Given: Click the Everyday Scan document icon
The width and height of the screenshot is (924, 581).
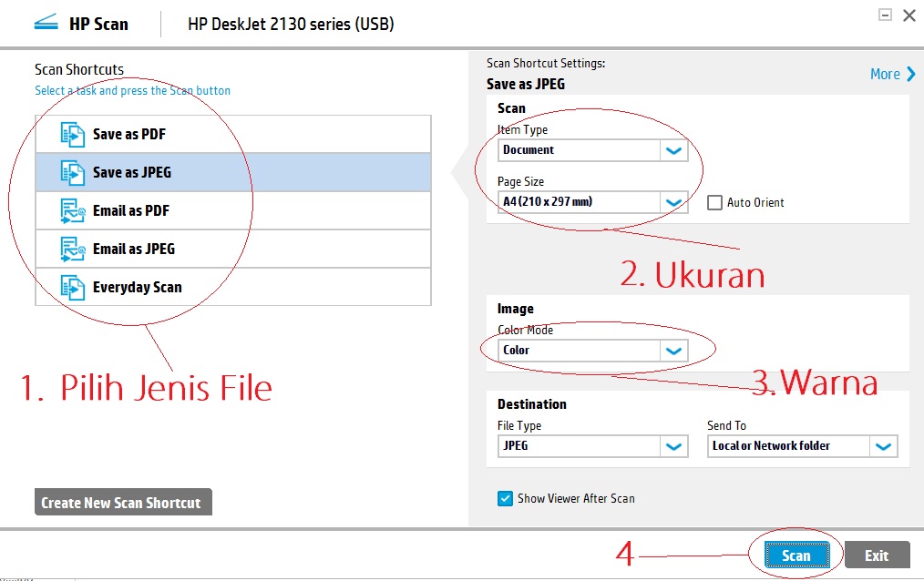Looking at the screenshot, I should [x=73, y=287].
